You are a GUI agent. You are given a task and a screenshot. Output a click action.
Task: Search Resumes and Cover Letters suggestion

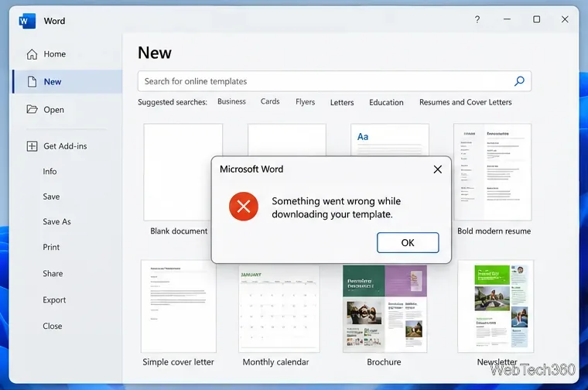click(x=466, y=102)
